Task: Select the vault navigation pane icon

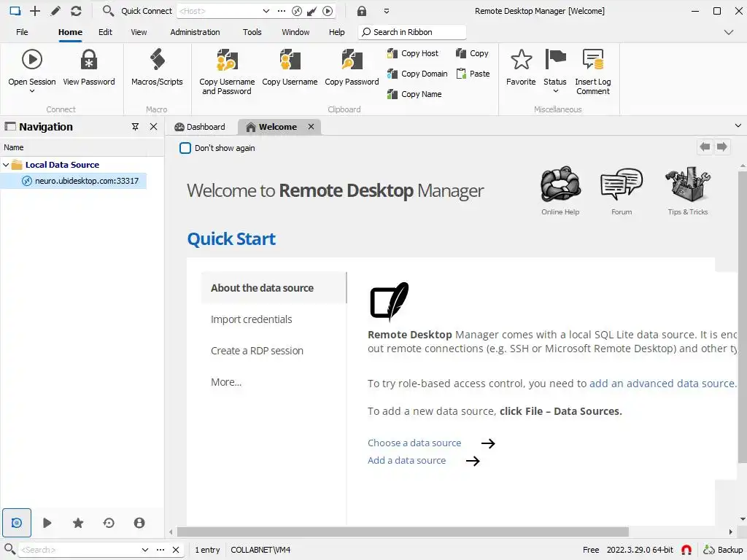Action: [17, 523]
